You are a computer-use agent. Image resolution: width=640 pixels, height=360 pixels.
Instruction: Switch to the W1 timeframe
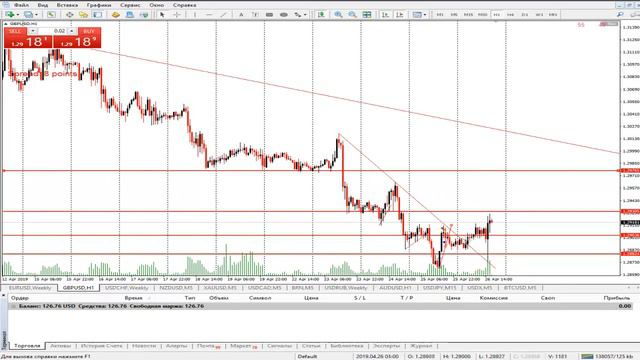coord(539,15)
